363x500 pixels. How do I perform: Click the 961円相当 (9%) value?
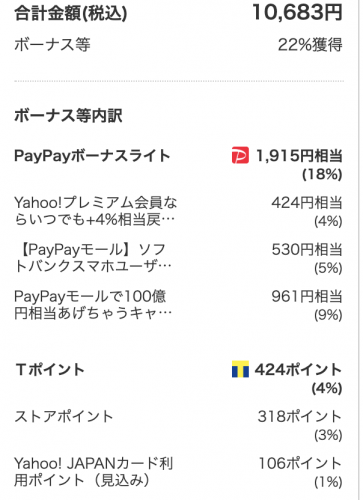coord(307,305)
